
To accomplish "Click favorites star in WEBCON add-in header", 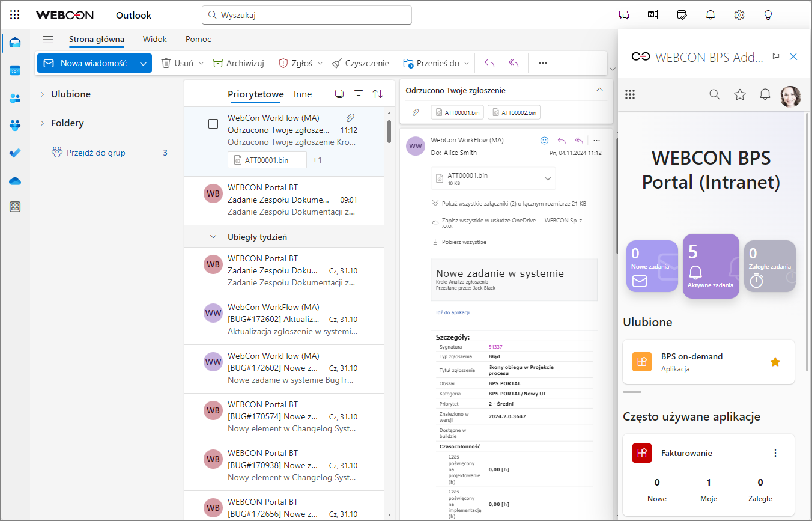I will tap(740, 94).
